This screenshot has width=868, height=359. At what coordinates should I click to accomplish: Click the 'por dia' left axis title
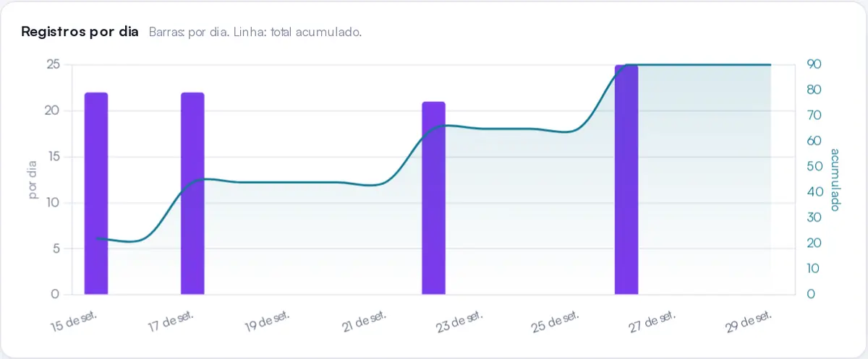pyautogui.click(x=33, y=179)
